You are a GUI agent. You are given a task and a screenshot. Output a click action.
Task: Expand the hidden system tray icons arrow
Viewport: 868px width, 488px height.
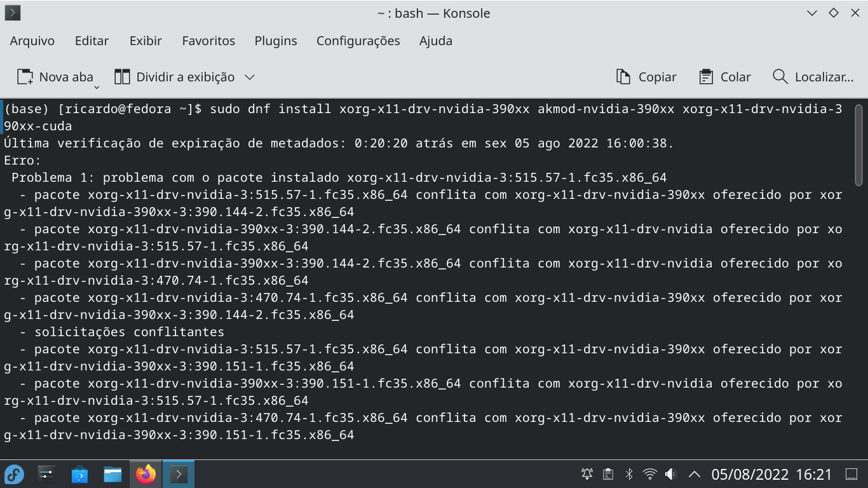point(695,474)
